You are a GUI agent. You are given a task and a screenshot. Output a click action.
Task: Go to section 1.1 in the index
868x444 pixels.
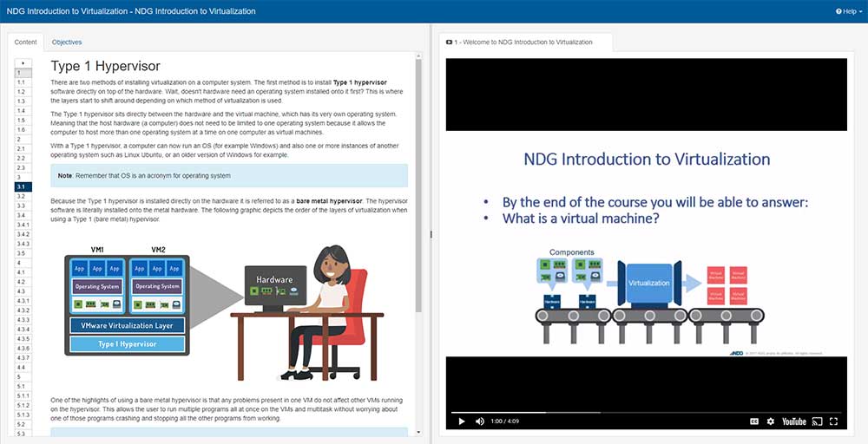click(x=23, y=82)
